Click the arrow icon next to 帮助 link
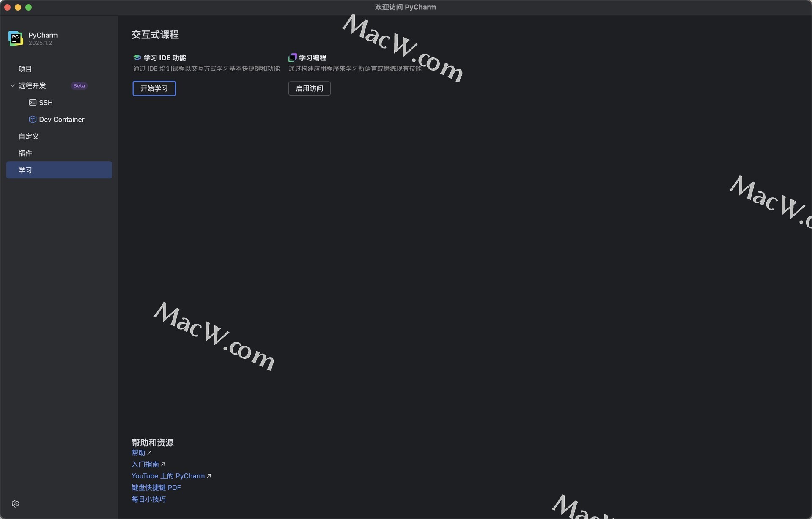This screenshot has height=519, width=812. 149,453
